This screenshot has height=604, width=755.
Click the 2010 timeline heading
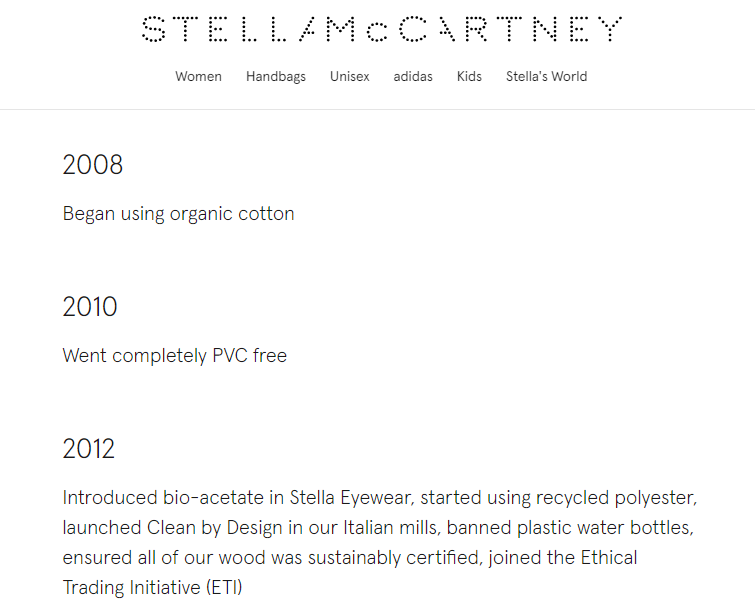[x=90, y=307]
